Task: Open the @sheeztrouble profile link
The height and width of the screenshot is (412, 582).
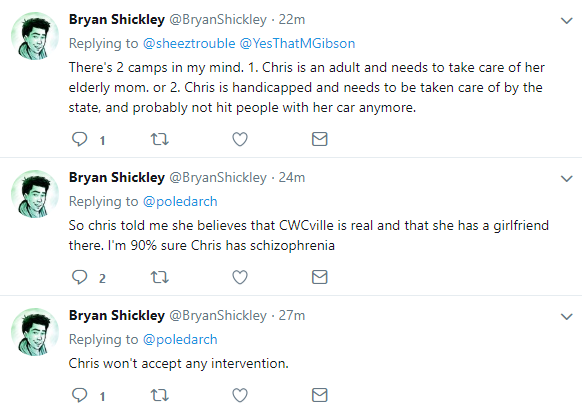Action: tap(189, 44)
